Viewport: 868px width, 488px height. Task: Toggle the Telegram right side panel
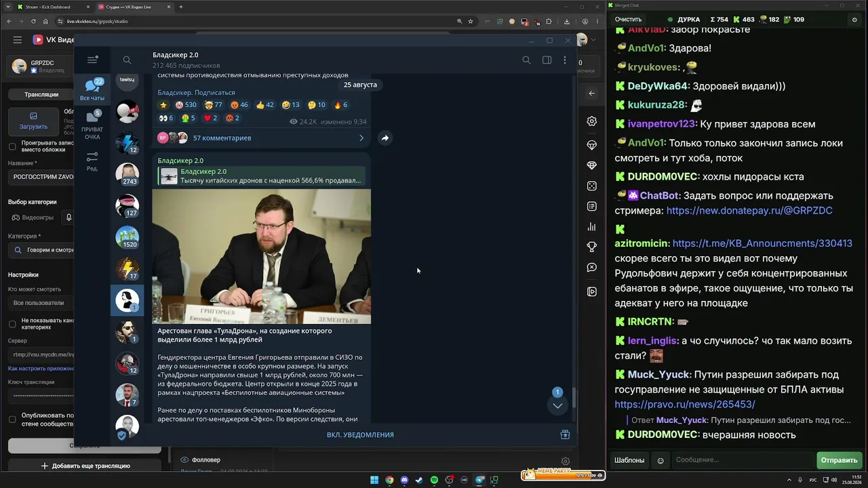(547, 60)
